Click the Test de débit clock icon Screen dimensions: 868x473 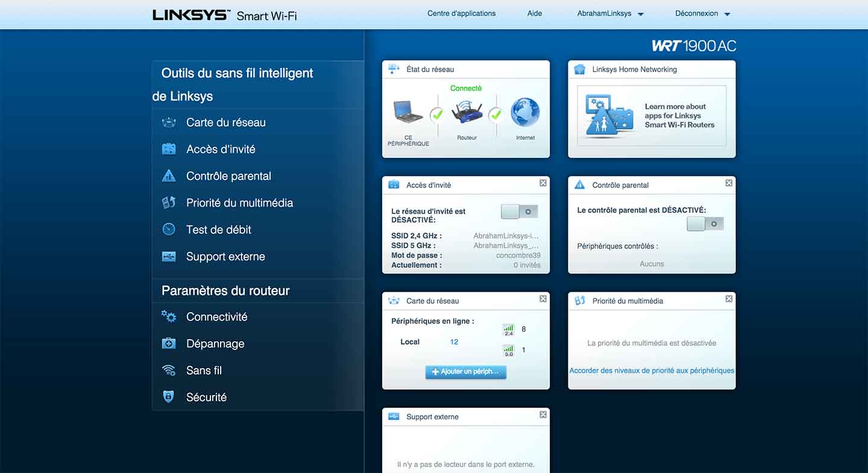coord(169,230)
